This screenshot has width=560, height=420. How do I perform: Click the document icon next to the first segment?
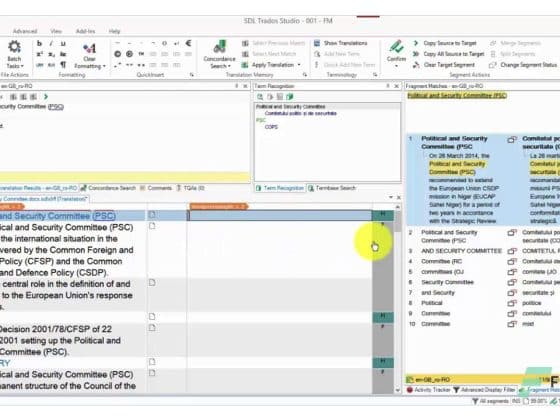pos(152,214)
